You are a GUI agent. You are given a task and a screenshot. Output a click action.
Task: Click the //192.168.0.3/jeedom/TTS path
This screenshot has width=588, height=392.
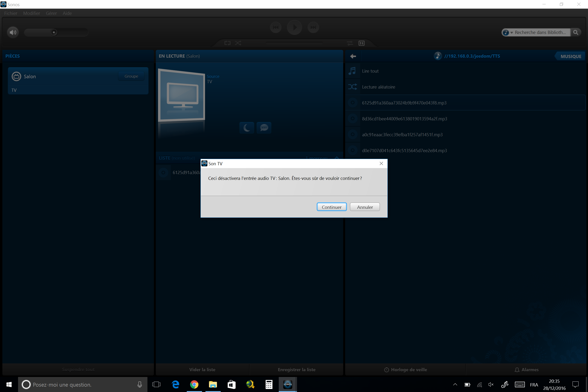pyautogui.click(x=472, y=56)
